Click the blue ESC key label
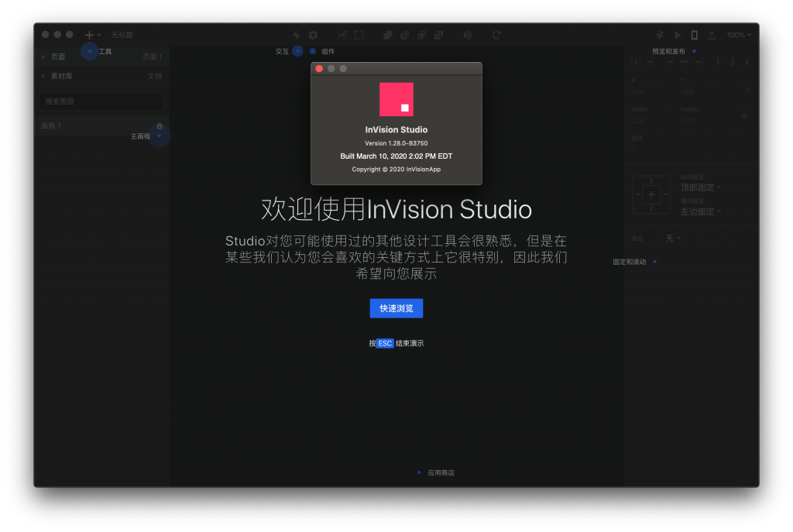Screen dimensions: 793x532 click(x=385, y=343)
